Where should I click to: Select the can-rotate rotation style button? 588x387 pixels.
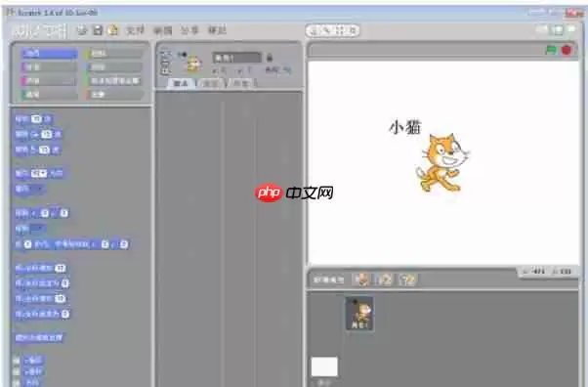pos(165,55)
